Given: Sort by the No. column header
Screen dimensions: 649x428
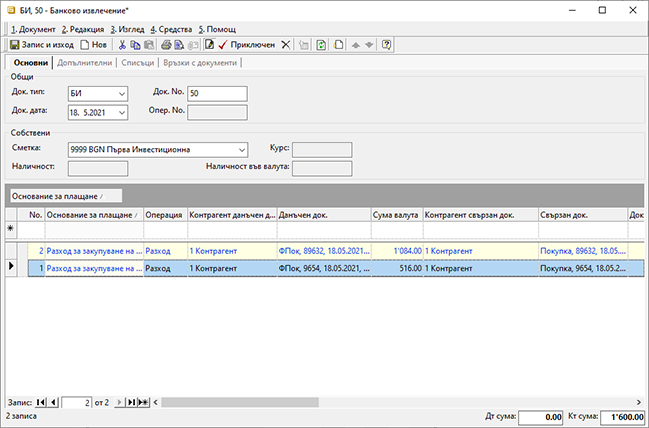Looking at the screenshot, I should [31, 215].
